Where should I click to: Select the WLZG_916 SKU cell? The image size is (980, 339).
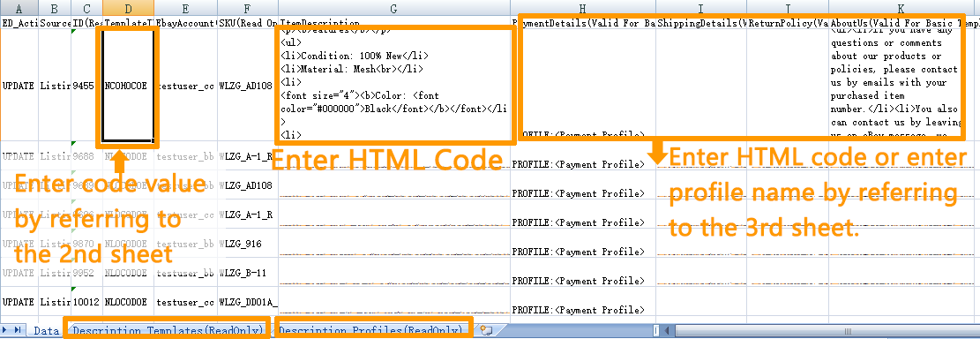click(x=248, y=244)
